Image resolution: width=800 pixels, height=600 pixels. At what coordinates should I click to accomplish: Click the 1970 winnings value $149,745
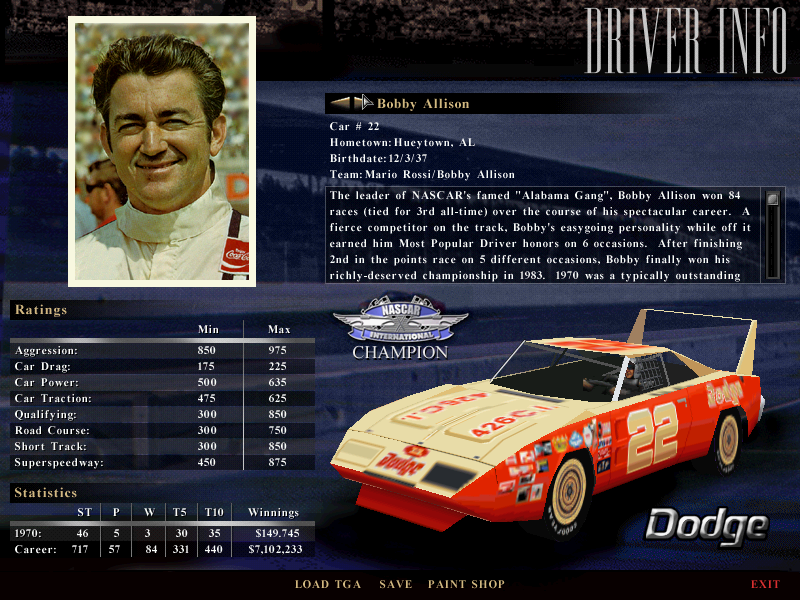click(278, 533)
